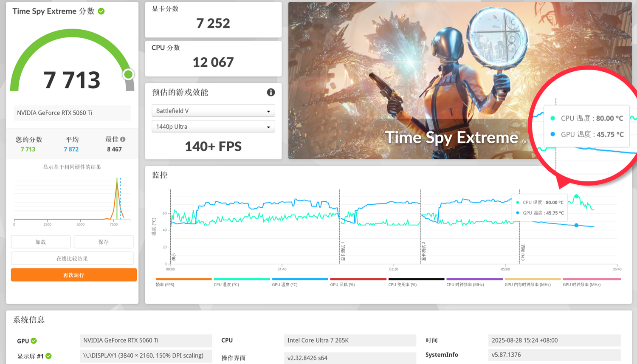Expand the 1440p Ultra resolution dropdown
Screen dimensions: 637x364
[213, 127]
